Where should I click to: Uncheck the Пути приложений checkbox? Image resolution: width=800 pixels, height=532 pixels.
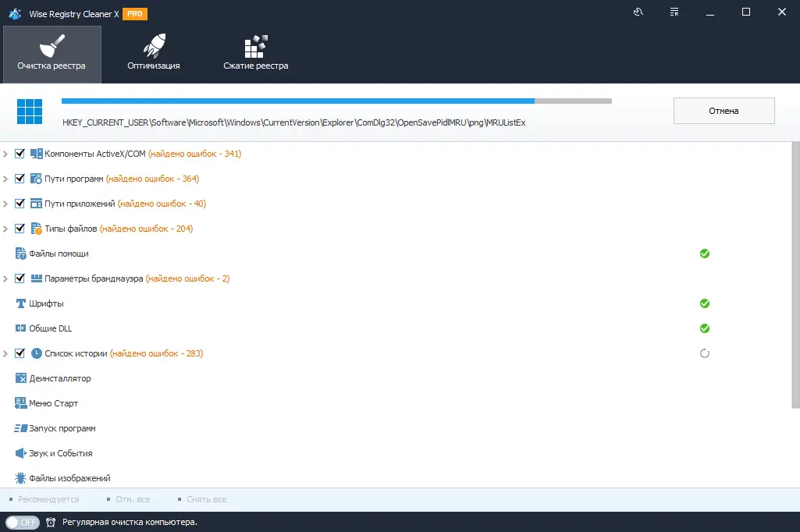(20, 204)
